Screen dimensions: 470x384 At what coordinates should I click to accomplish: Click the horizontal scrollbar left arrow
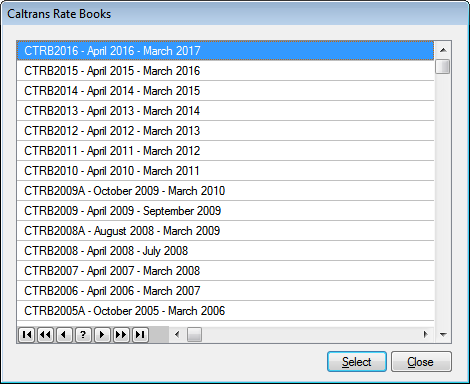(177, 334)
